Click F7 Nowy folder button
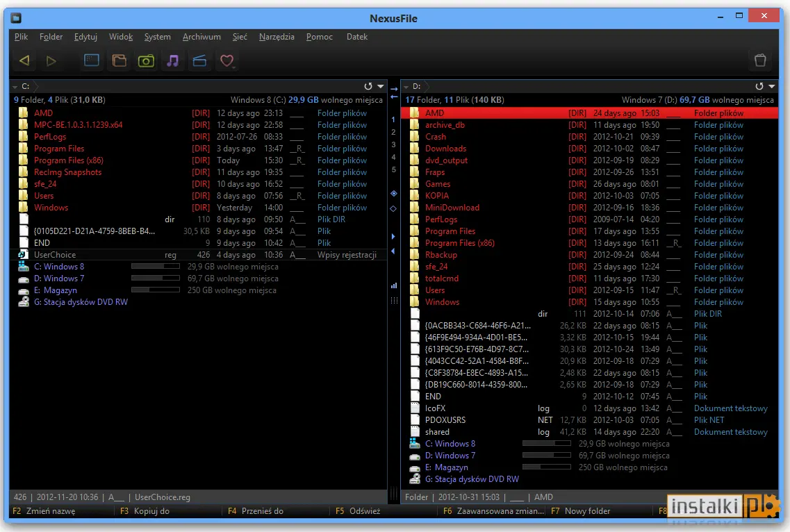Screen dimensions: 790x532 [x=580, y=511]
